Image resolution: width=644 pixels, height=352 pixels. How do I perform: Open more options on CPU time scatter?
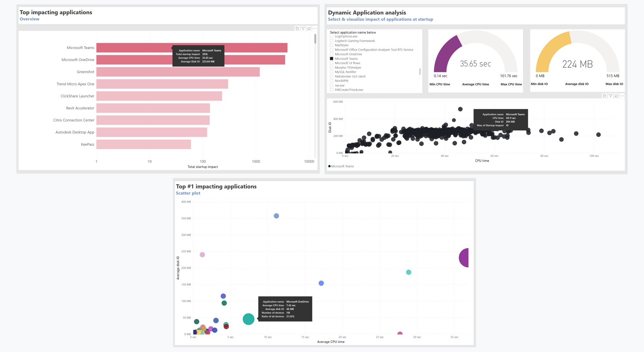click(622, 96)
